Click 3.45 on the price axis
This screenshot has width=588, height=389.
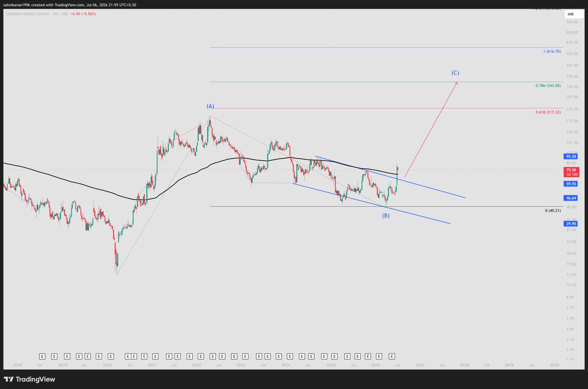(x=570, y=349)
